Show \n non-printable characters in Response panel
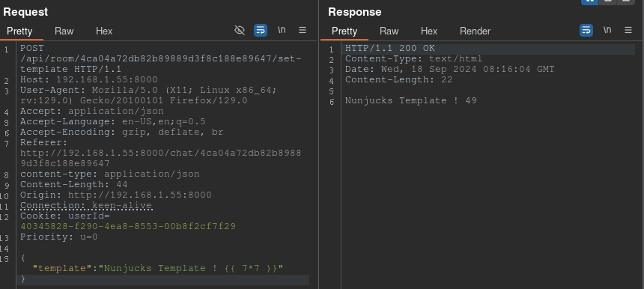Viewport: 644px width, 289px height. [x=607, y=30]
